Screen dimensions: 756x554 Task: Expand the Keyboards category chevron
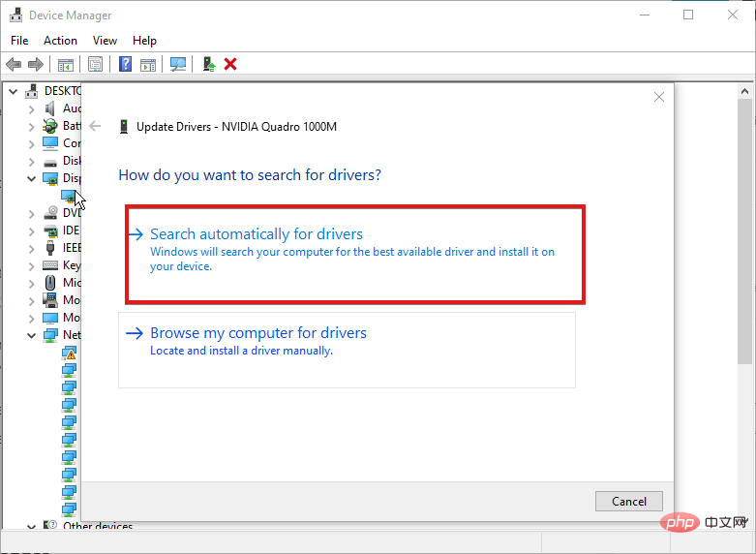pos(31,266)
